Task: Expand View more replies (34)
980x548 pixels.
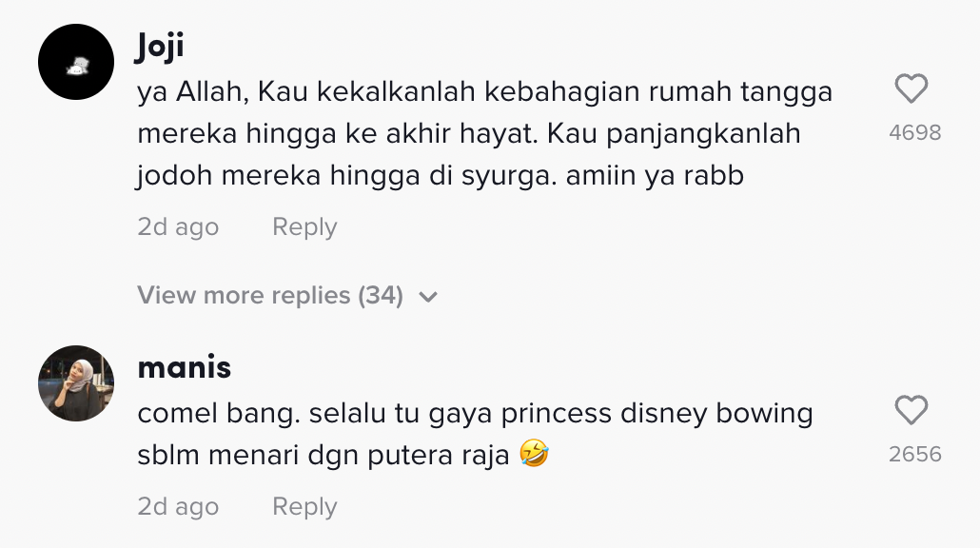Action: pos(270,296)
